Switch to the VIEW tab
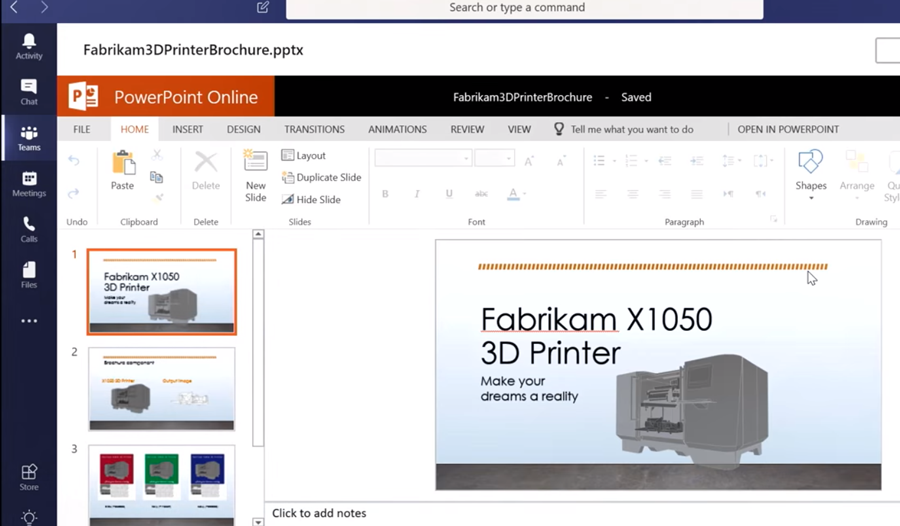 click(519, 129)
